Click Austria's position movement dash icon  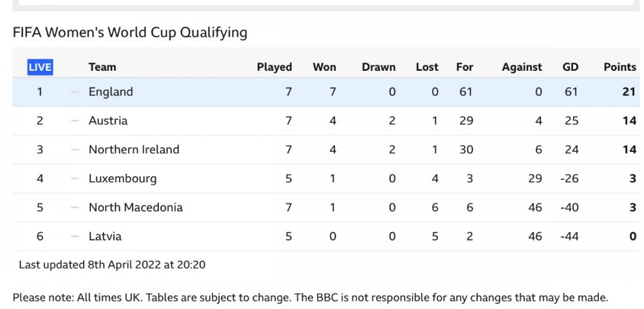75,121
